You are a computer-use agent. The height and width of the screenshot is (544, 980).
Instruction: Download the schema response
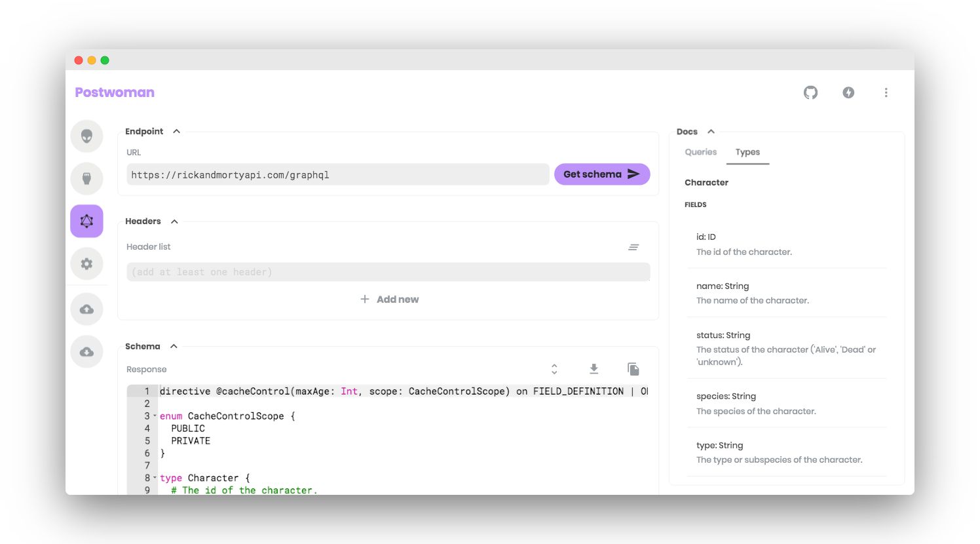click(x=594, y=368)
